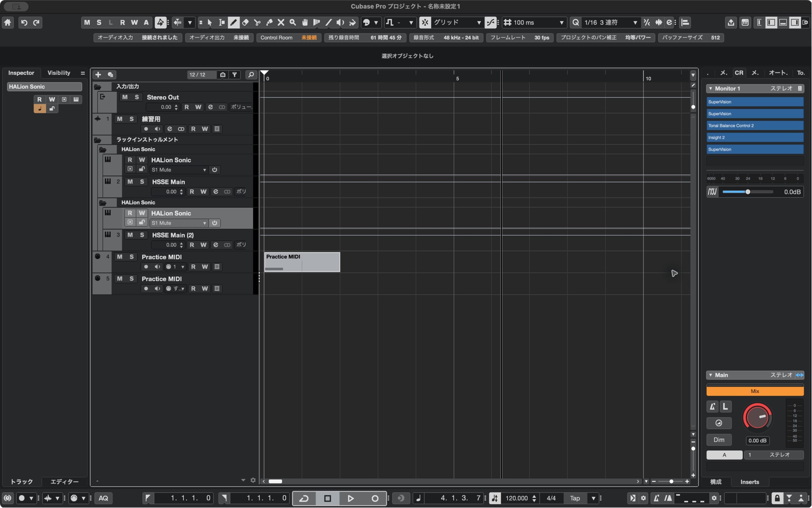The height and width of the screenshot is (508, 812).
Task: Click the tempo 120.000 field
Action: pyautogui.click(x=517, y=498)
